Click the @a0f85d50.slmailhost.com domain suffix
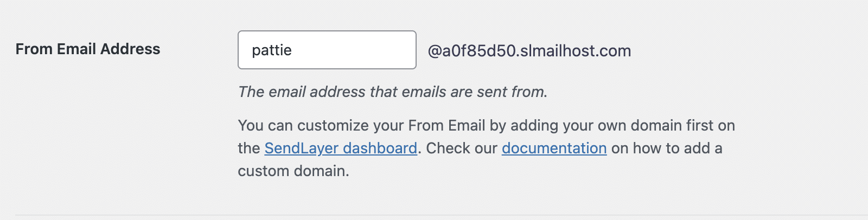Screen dimensions: 868x220 click(x=529, y=51)
